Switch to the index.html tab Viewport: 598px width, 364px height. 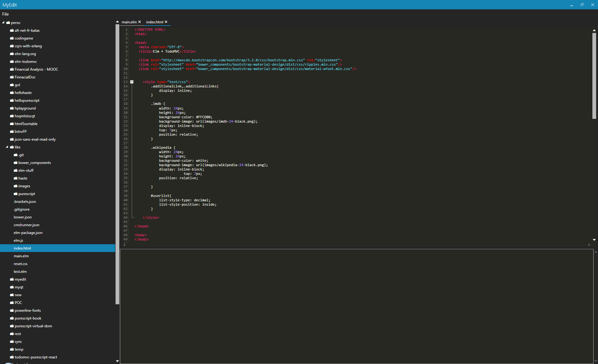pos(154,22)
